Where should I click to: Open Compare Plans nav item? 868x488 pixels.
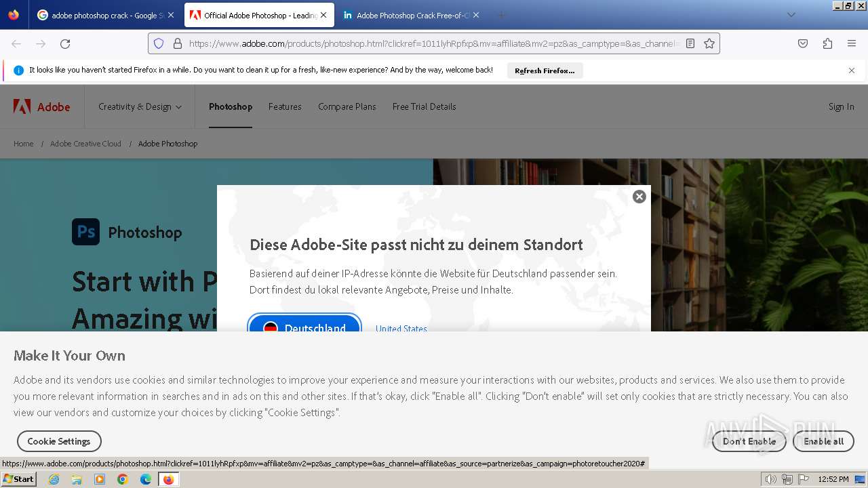tap(347, 106)
